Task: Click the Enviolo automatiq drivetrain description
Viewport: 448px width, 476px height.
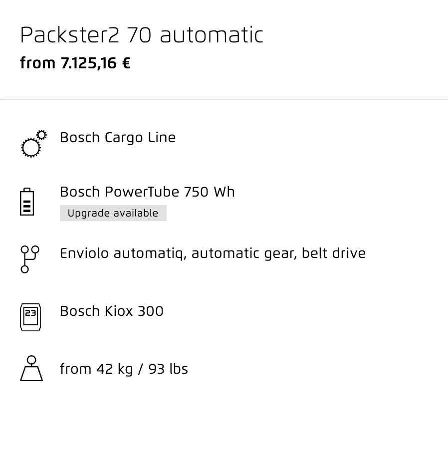Action: click(213, 253)
